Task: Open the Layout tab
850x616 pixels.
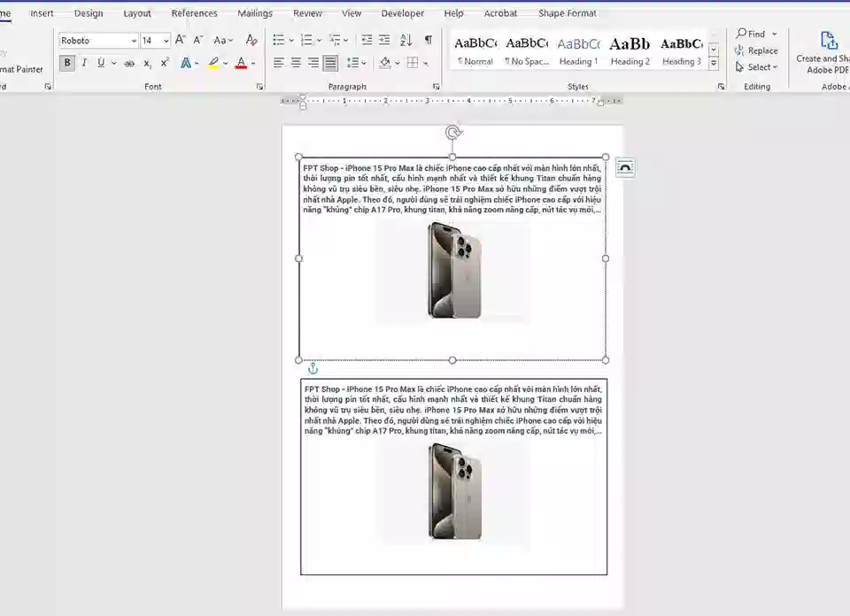Action: tap(137, 13)
